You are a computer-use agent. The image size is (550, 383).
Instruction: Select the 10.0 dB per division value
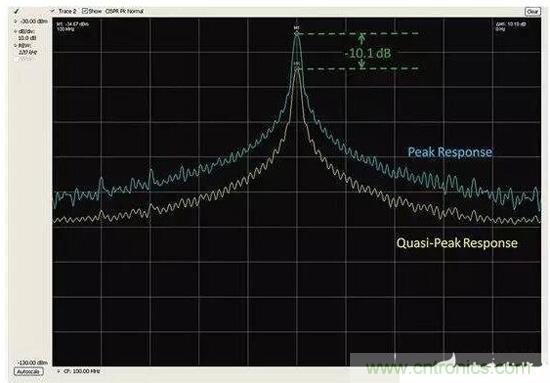(27, 38)
